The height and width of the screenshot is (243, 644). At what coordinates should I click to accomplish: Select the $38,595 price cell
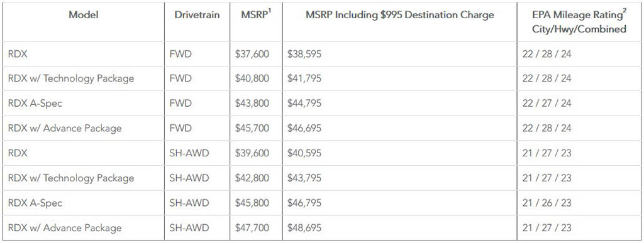[304, 53]
